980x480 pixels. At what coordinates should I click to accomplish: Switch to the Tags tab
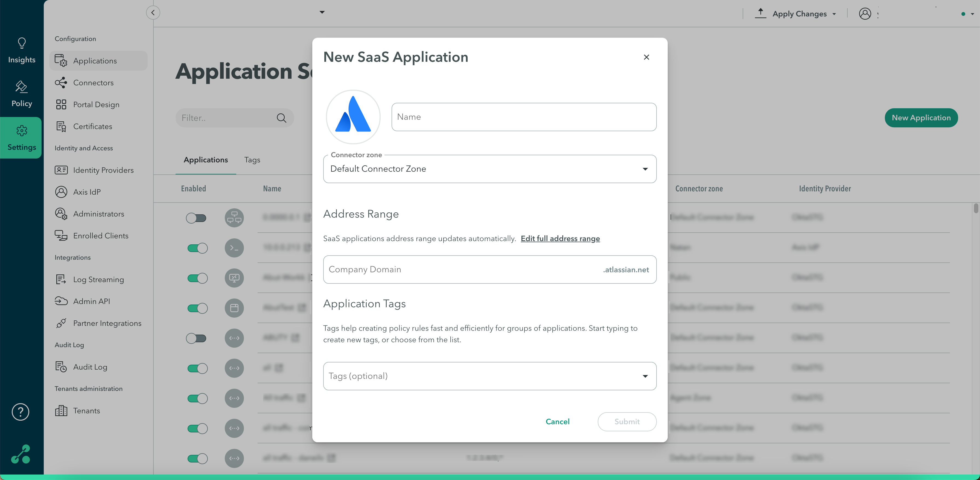252,160
